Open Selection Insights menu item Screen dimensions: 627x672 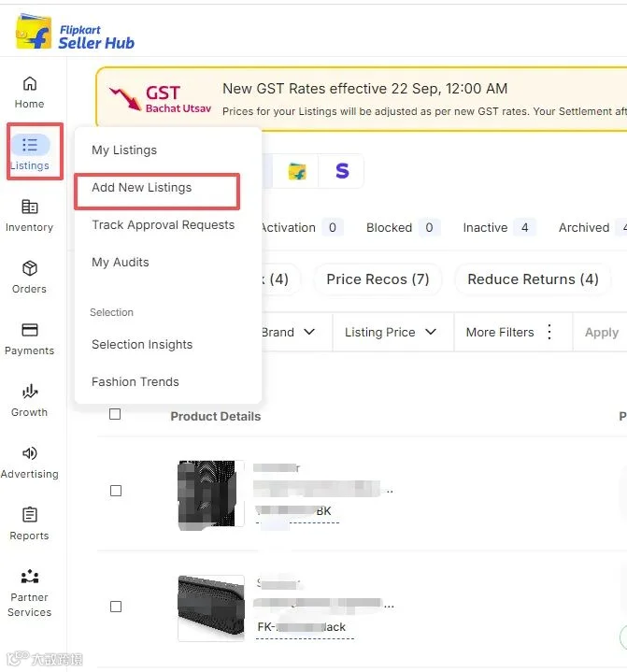142,345
